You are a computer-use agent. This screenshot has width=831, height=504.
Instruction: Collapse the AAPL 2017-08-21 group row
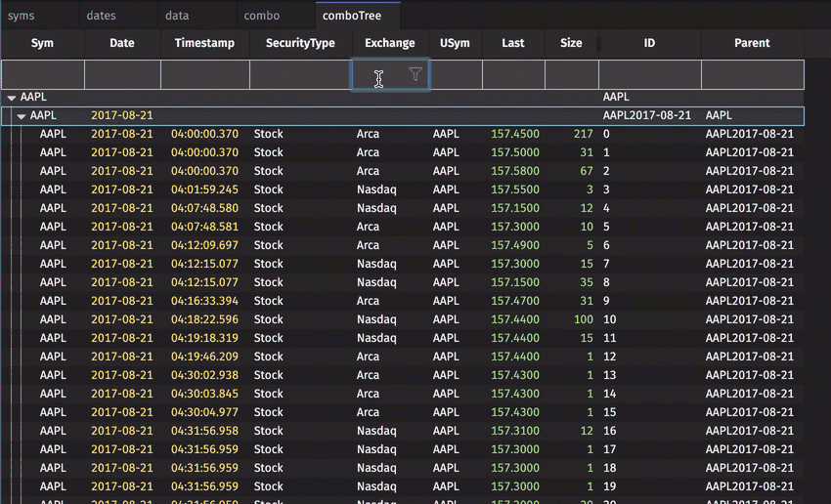click(22, 116)
